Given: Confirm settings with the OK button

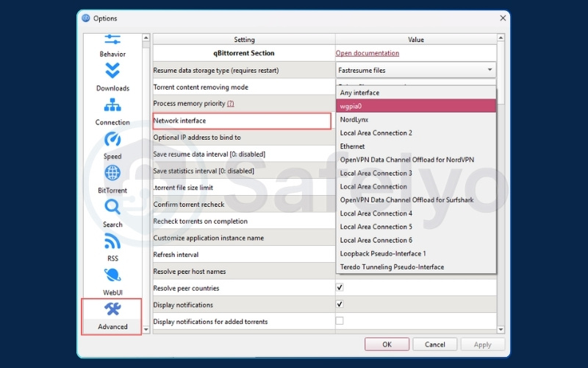Looking at the screenshot, I should pyautogui.click(x=387, y=344).
